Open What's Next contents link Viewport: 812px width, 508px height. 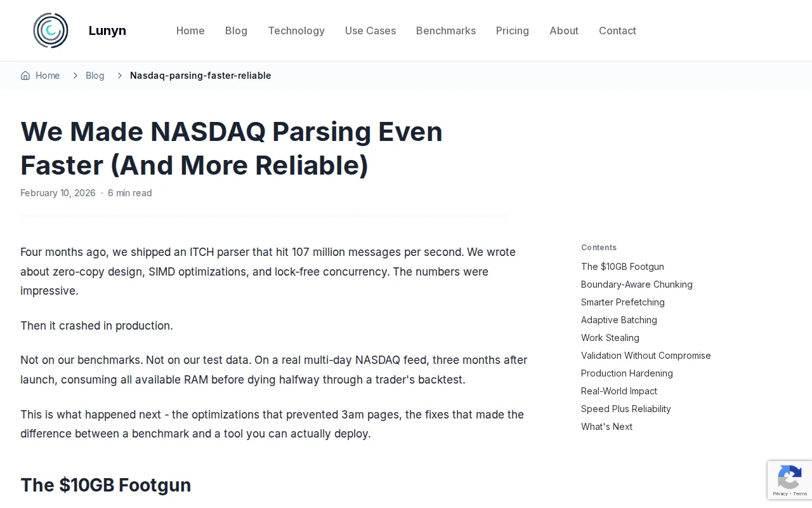(606, 427)
